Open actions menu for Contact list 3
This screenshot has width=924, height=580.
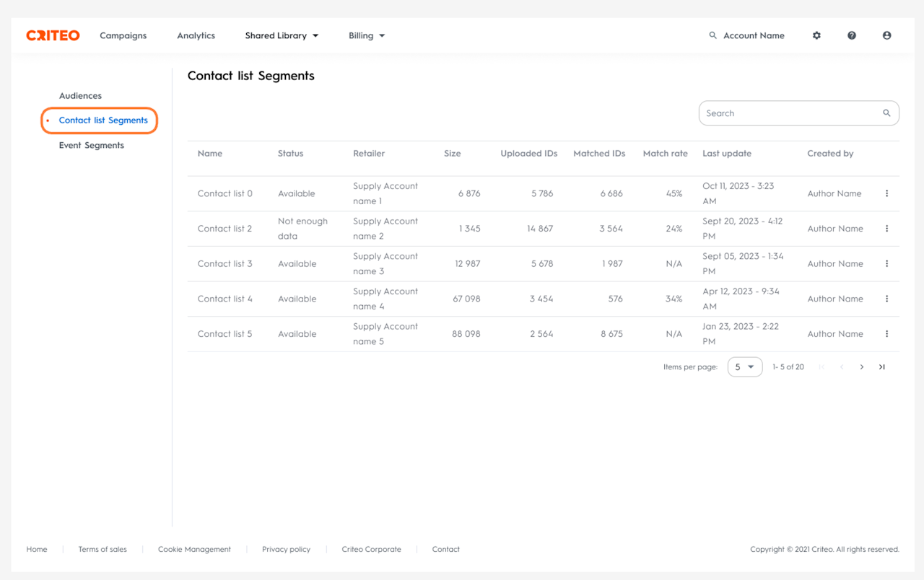tap(886, 264)
